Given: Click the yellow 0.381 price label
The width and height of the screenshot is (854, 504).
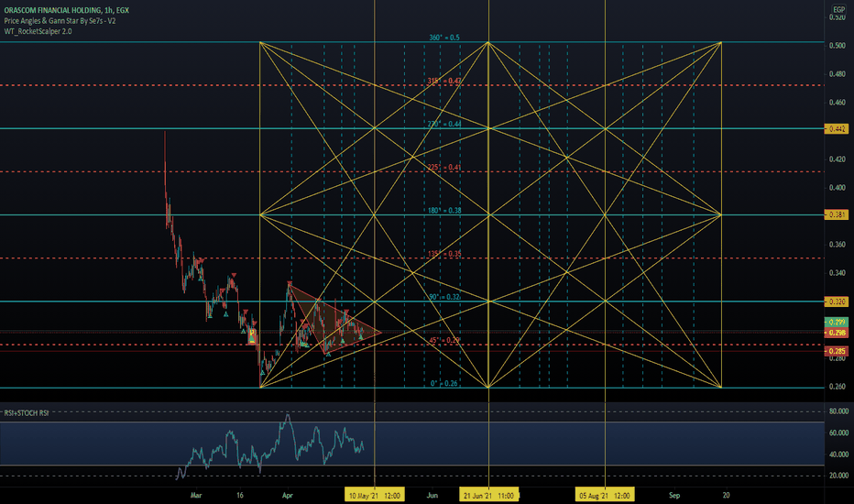Looking at the screenshot, I should pyautogui.click(x=836, y=214).
